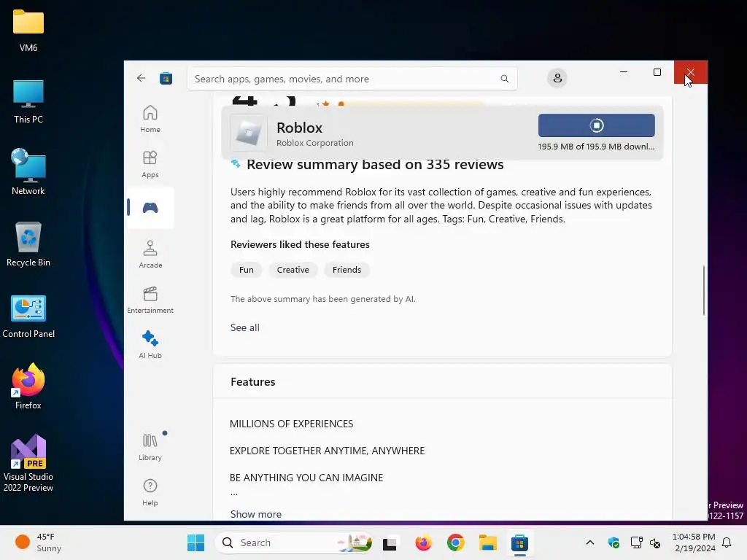Select Visual Studio 2022 Preview shortcut
747x560 pixels.
click(x=28, y=463)
